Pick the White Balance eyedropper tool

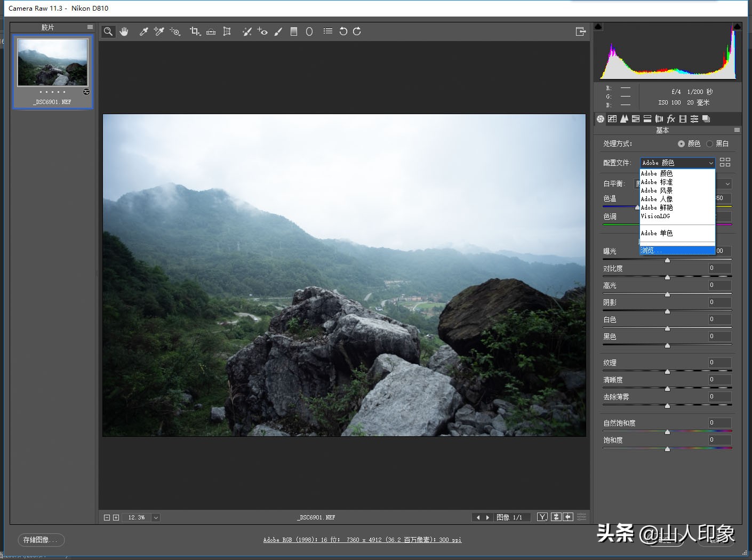point(143,31)
